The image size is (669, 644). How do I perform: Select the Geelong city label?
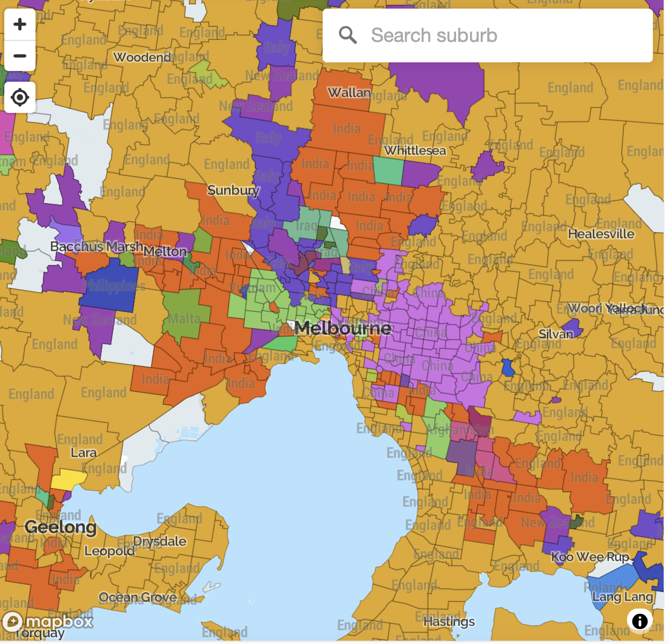60,526
